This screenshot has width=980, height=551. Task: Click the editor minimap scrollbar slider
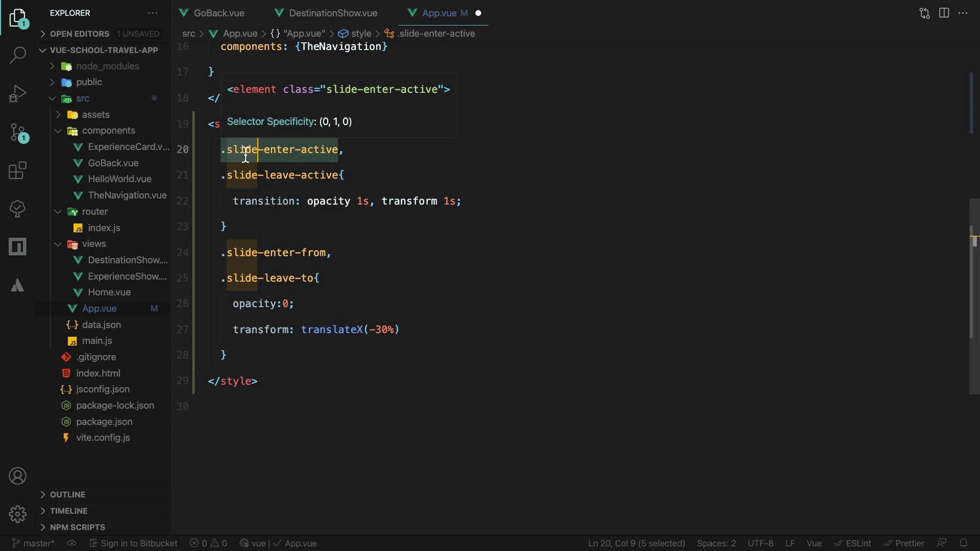coord(974,296)
